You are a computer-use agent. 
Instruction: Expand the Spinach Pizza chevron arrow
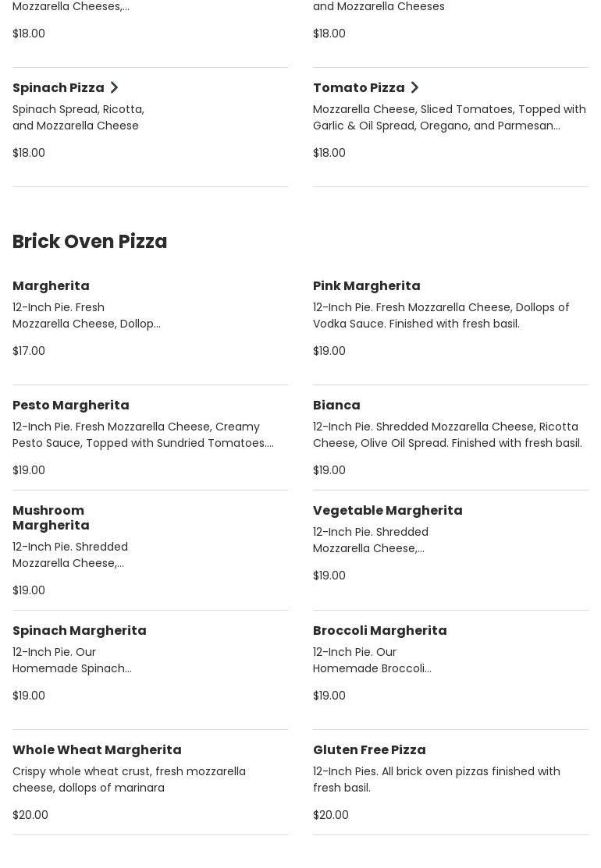tap(114, 87)
